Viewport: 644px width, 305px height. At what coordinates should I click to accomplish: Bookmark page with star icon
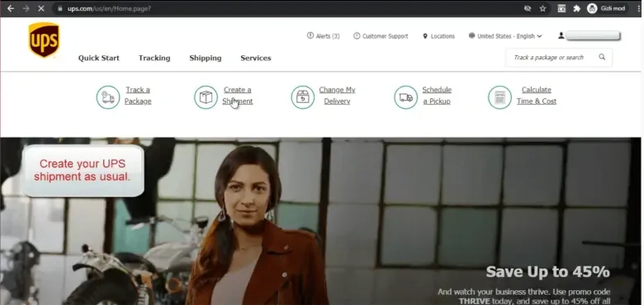tap(542, 8)
